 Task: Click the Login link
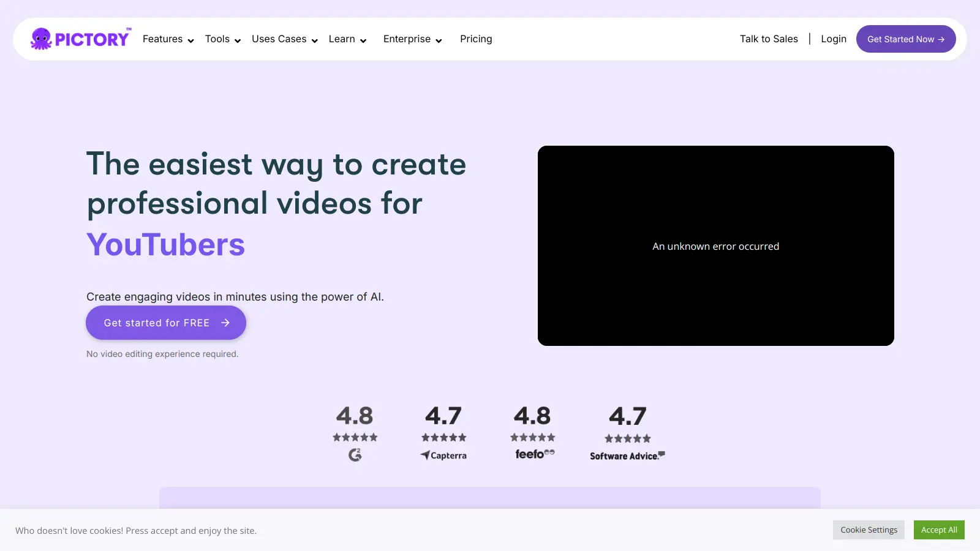(x=834, y=39)
